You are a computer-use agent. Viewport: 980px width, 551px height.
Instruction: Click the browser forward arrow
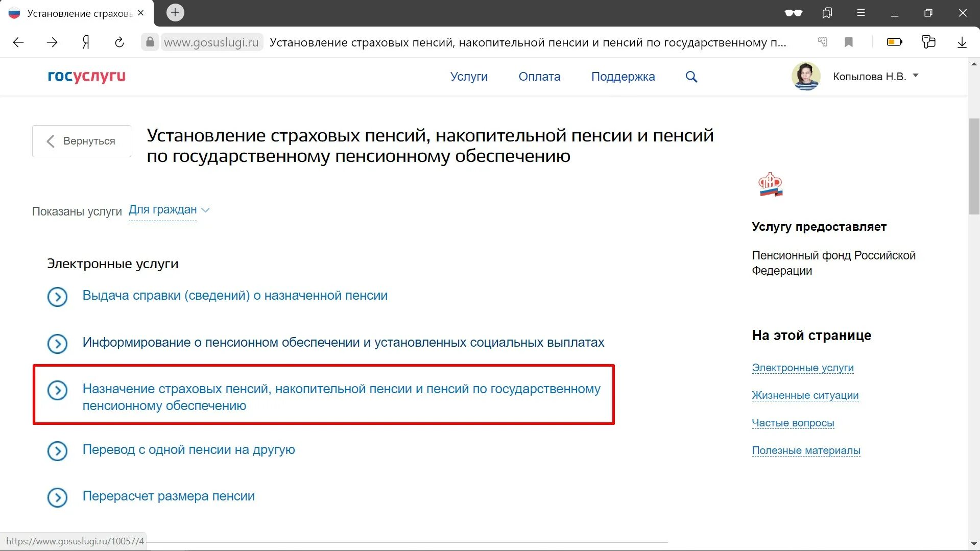(52, 42)
